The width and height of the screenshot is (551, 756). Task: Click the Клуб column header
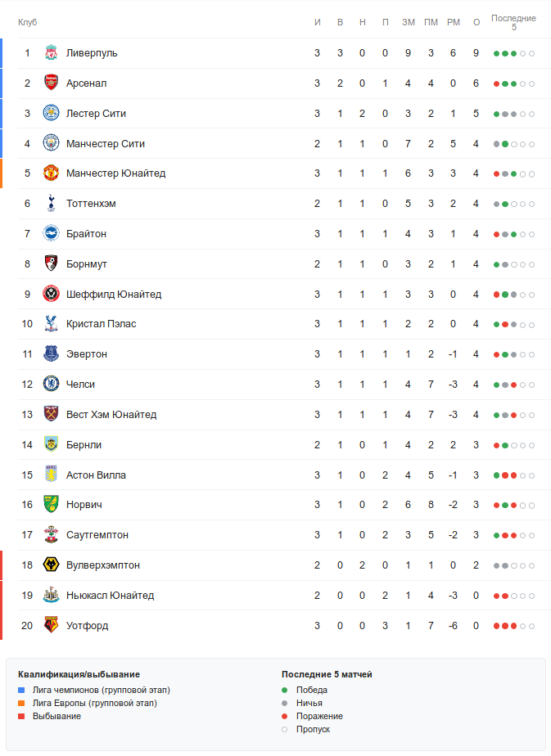[28, 22]
